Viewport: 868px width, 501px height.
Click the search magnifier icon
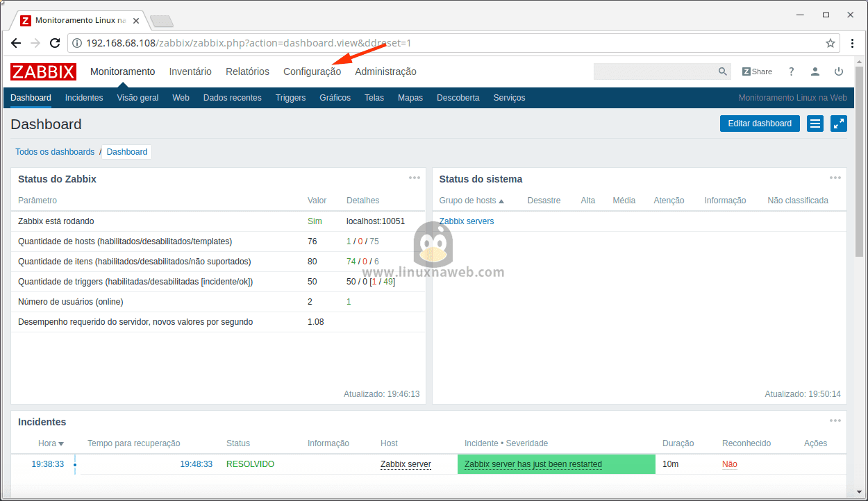(723, 71)
